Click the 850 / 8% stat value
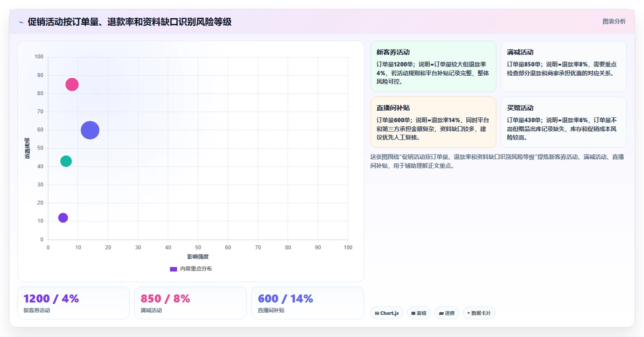This screenshot has height=337, width=644. pos(165,299)
